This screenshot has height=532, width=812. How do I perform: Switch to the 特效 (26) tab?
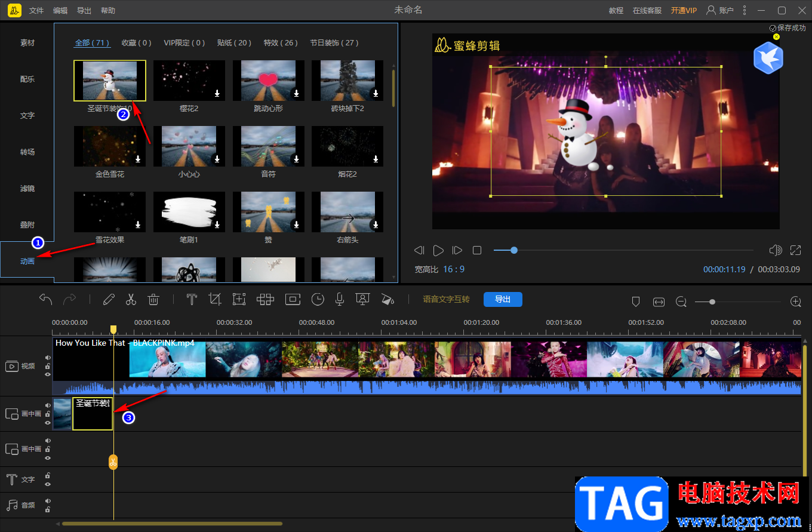click(x=281, y=43)
